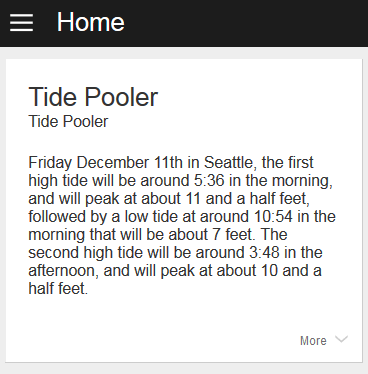Expand the card with the More chevron
This screenshot has height=374, width=368.
click(x=341, y=339)
